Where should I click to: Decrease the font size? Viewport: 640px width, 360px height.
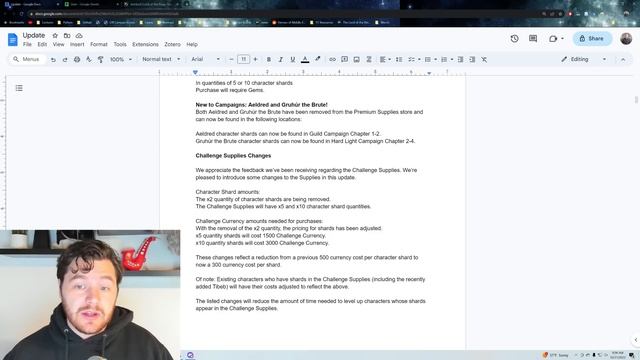coord(231,60)
